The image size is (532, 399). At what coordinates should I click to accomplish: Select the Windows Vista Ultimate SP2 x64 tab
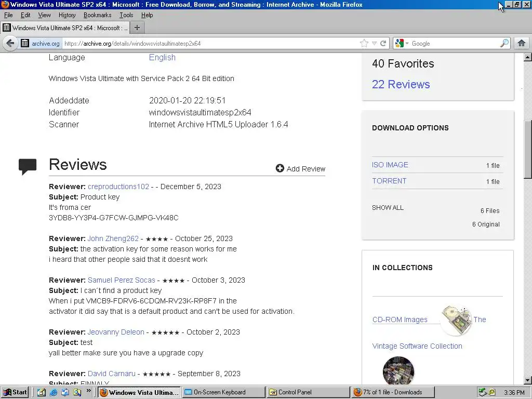coord(65,28)
